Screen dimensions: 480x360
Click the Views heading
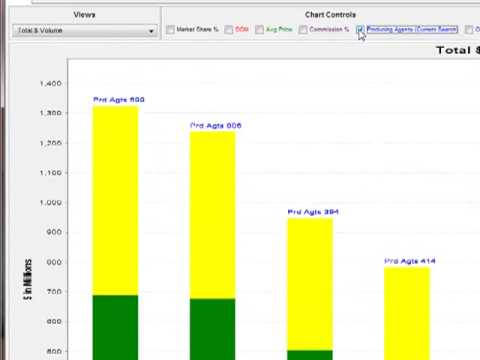(84, 15)
